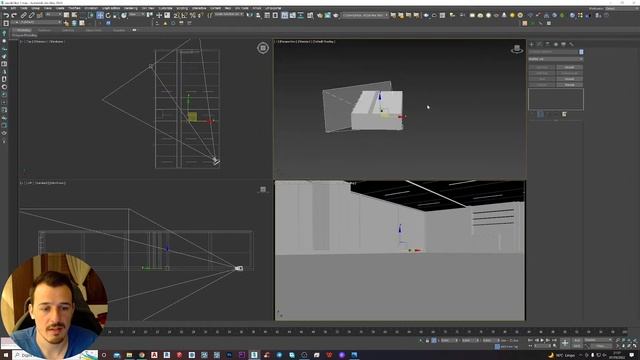640x360 pixels.
Task: Open the render target dropdown
Action: [x=365, y=15]
